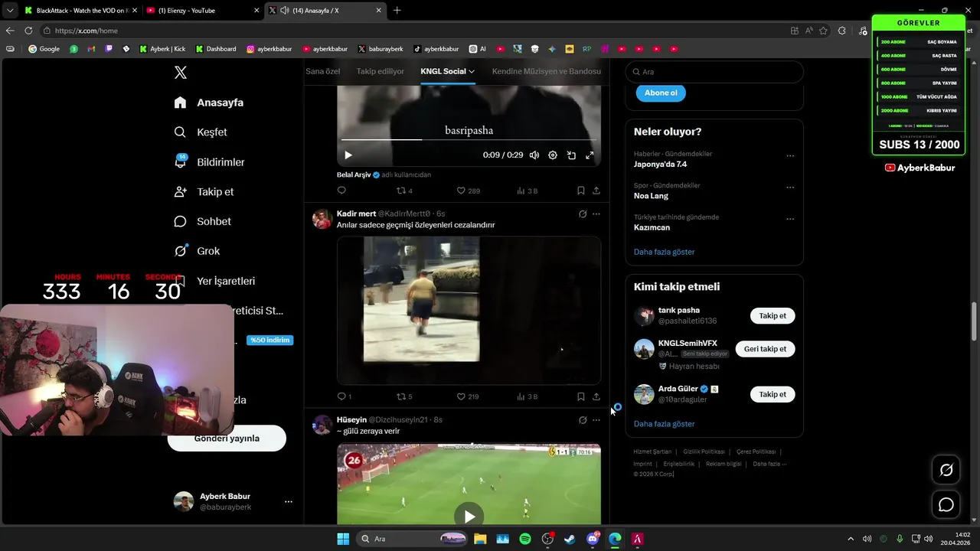Share the Kadir mert post

click(x=596, y=396)
